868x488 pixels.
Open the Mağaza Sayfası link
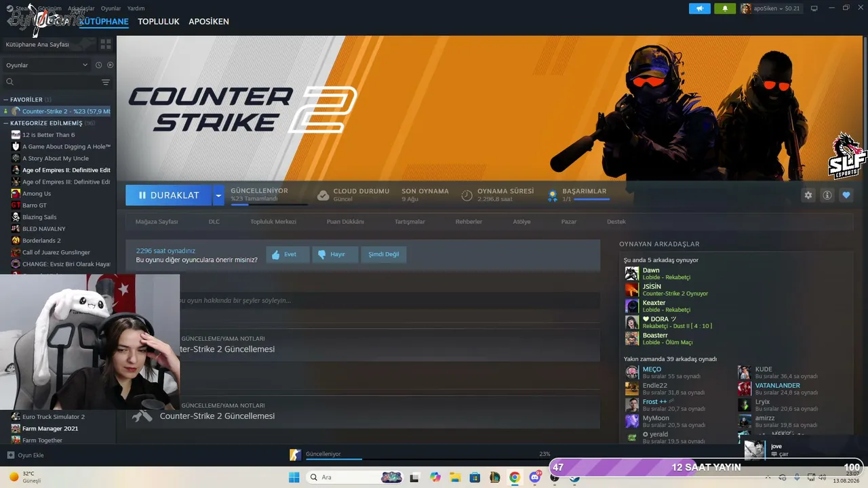(x=157, y=222)
